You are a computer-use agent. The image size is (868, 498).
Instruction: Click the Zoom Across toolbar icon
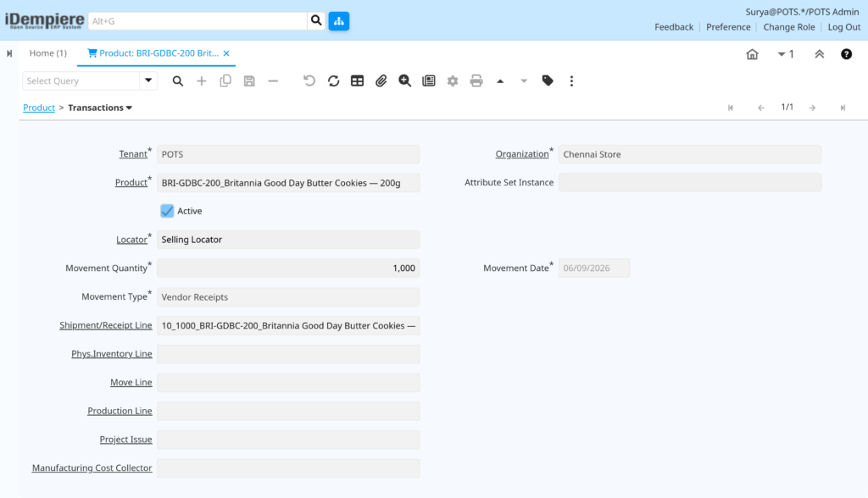click(404, 80)
